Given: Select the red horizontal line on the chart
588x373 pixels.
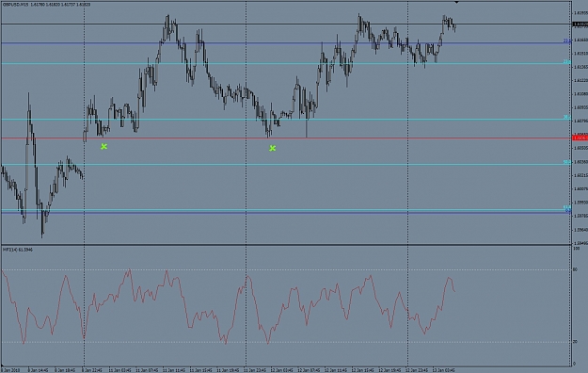Looking at the screenshot, I should (287, 138).
